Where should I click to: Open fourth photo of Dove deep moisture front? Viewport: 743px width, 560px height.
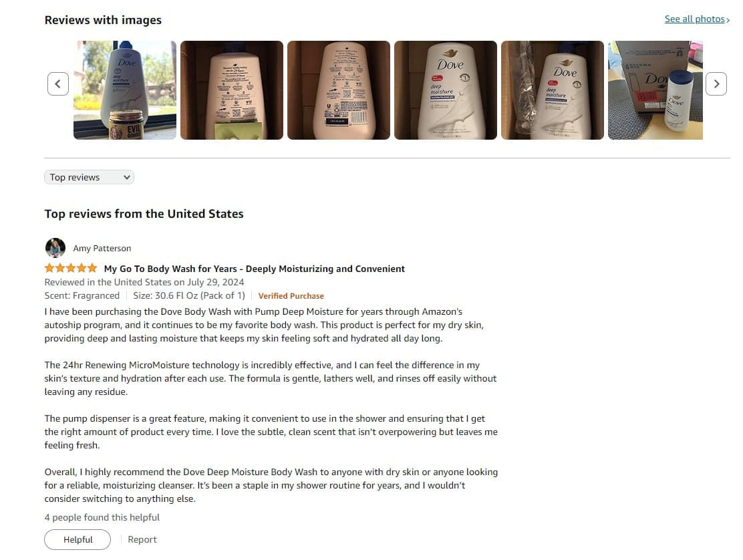(x=446, y=90)
